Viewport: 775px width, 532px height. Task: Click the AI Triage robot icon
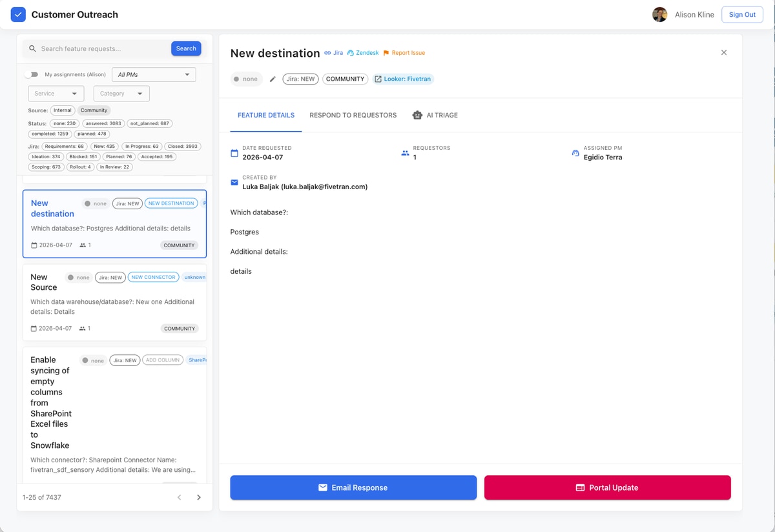click(417, 115)
